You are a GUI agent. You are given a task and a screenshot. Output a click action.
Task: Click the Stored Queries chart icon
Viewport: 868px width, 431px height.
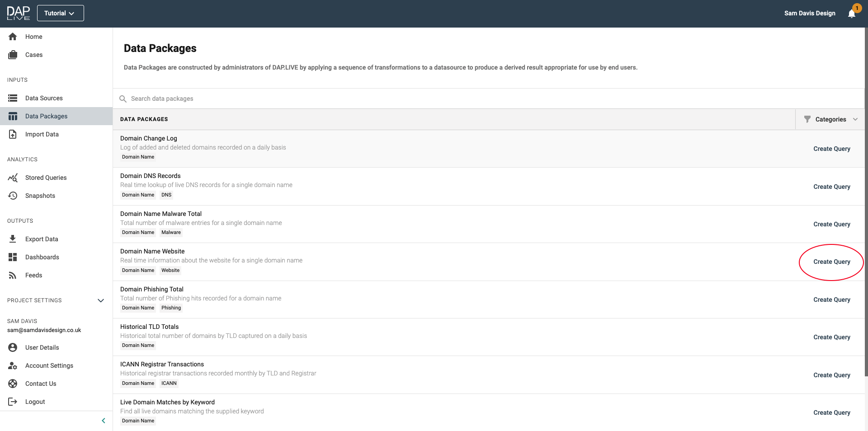[13, 178]
